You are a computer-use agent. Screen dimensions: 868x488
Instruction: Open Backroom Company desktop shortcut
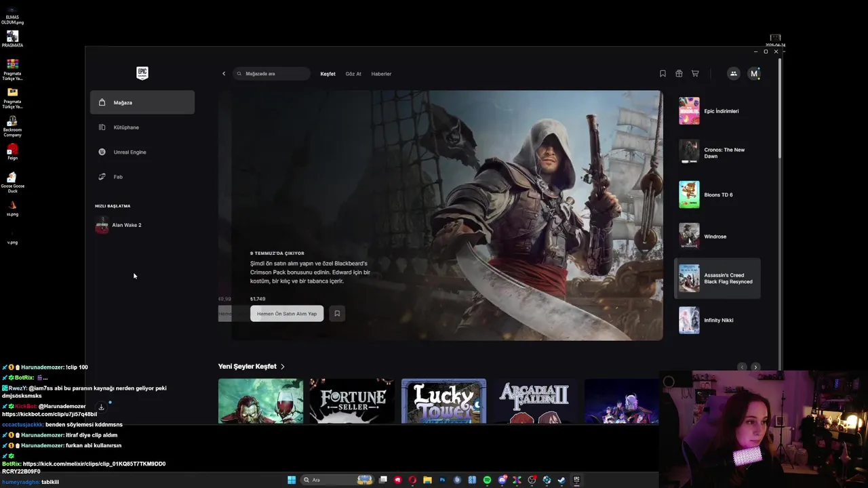tap(12, 126)
